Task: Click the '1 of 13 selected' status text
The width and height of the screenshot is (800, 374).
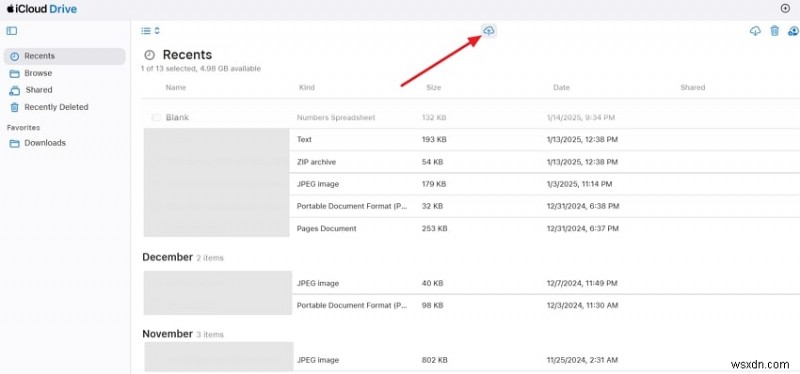Action: 201,68
